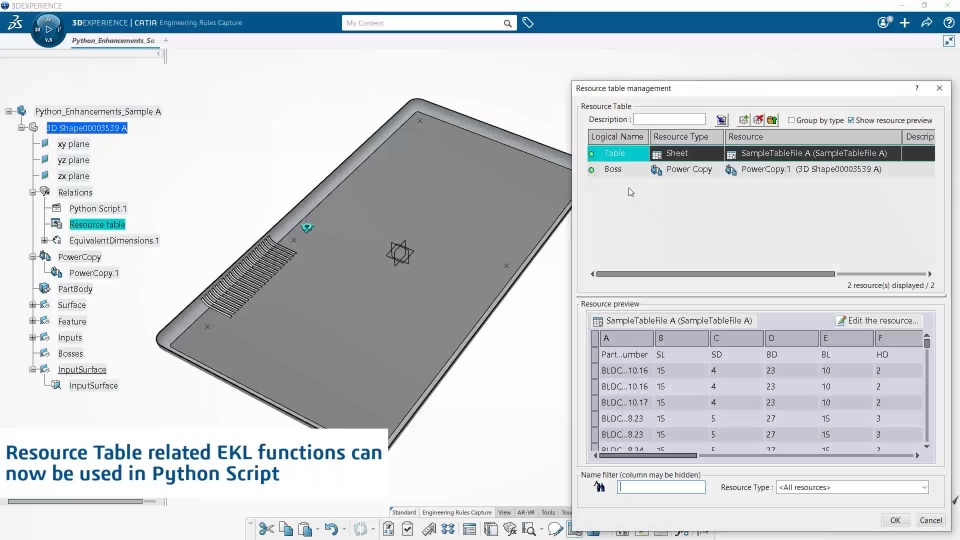Click the dialog help question mark button

[917, 88]
